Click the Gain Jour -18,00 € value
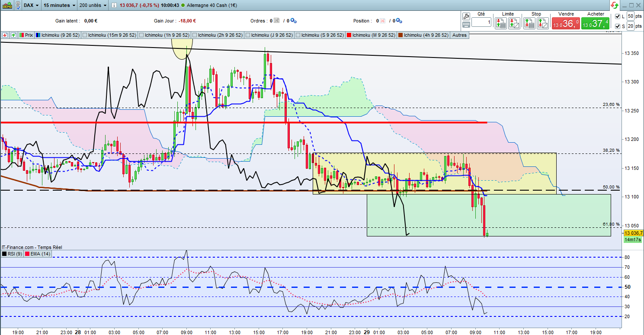 pos(188,21)
